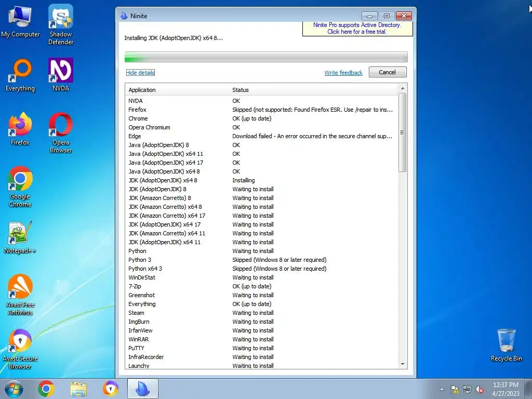The width and height of the screenshot is (532, 399).
Task: Select the Opera Chromium row
Action: click(x=261, y=127)
